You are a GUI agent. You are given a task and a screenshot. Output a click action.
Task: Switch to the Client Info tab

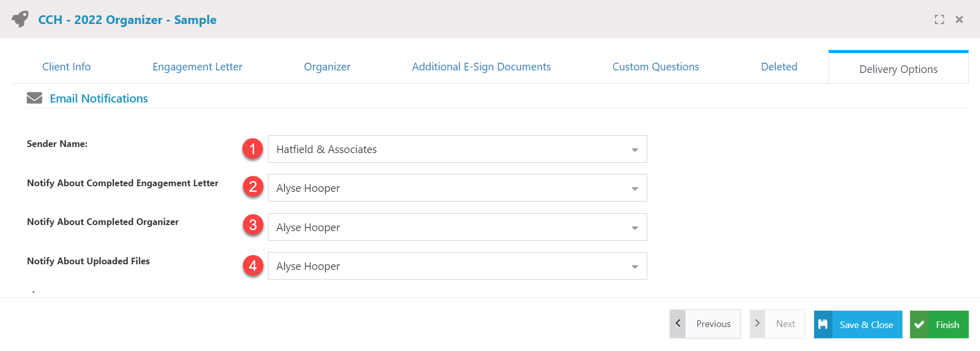[66, 67]
